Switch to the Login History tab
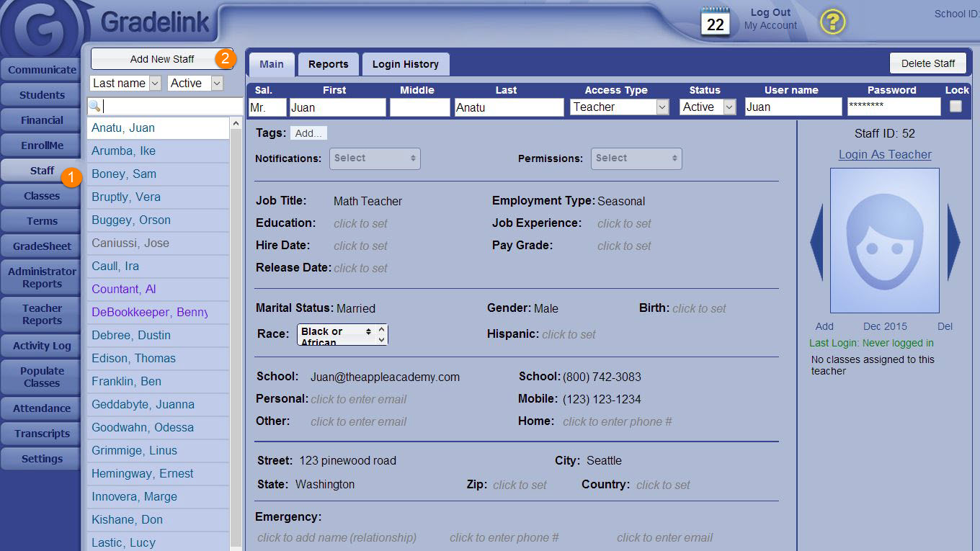The image size is (980, 551). [x=406, y=64]
